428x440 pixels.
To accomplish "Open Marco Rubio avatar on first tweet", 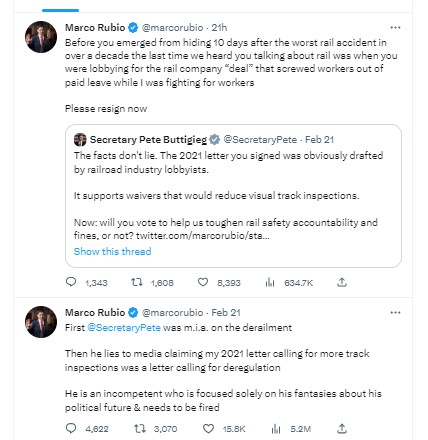I will (x=41, y=37).
